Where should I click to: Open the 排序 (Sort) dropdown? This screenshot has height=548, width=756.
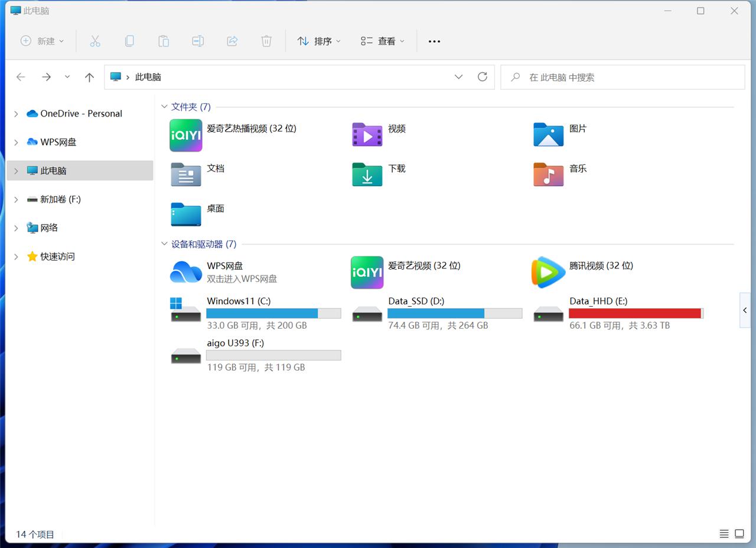[x=318, y=41]
